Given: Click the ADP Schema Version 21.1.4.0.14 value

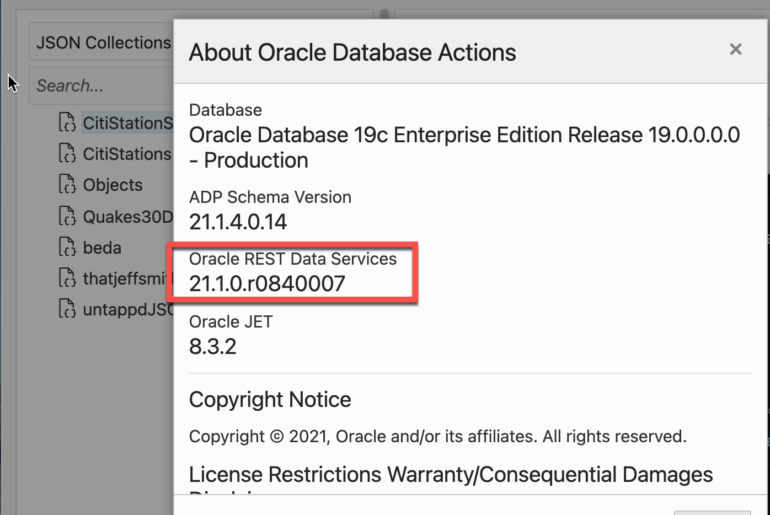Looking at the screenshot, I should [x=238, y=222].
